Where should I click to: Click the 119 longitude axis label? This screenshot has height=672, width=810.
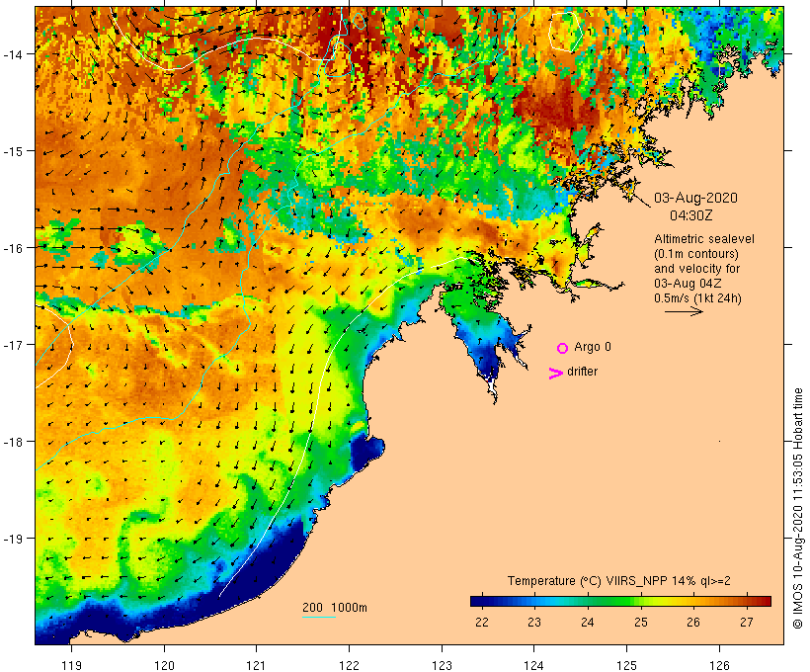pos(71,665)
